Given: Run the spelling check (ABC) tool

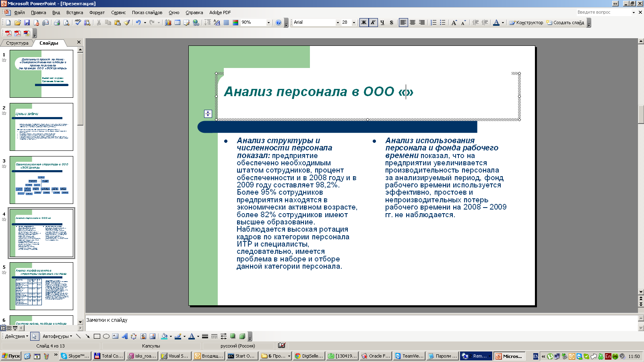Looking at the screenshot, I should [x=78, y=23].
